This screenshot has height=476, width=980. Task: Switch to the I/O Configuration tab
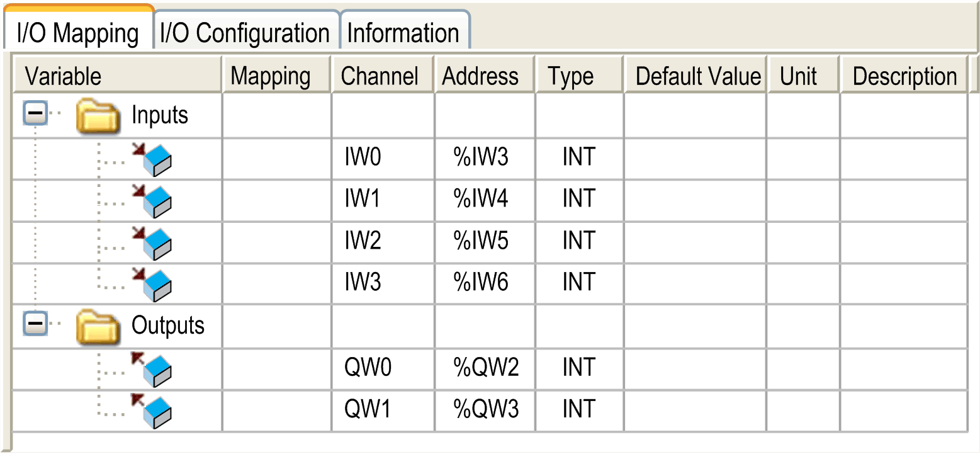[245, 33]
